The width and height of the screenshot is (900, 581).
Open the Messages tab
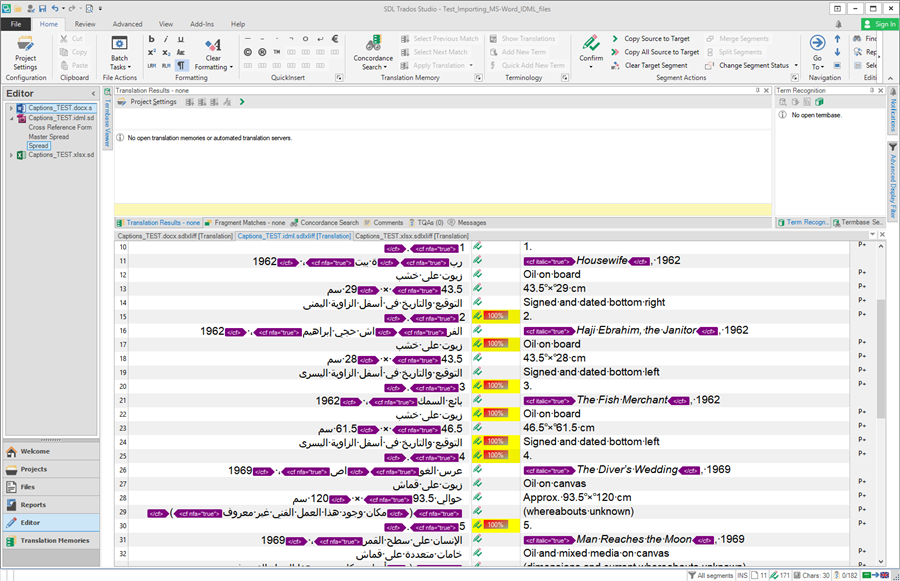pyautogui.click(x=467, y=223)
